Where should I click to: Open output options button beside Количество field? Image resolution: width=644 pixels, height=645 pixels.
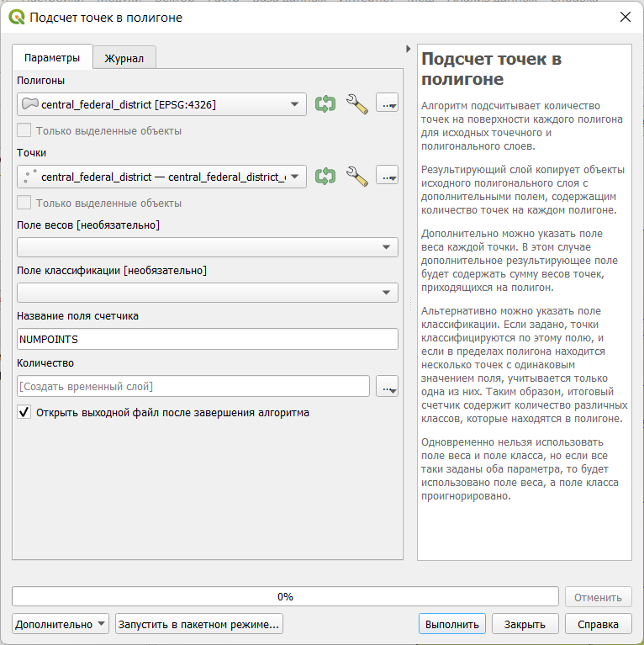[387, 386]
